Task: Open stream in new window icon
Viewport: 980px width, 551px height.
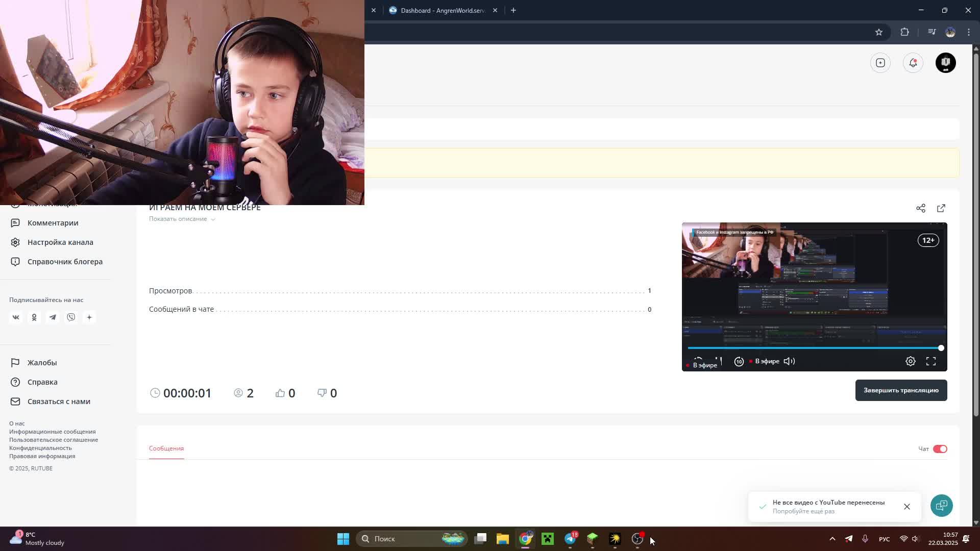Action: coord(941,208)
